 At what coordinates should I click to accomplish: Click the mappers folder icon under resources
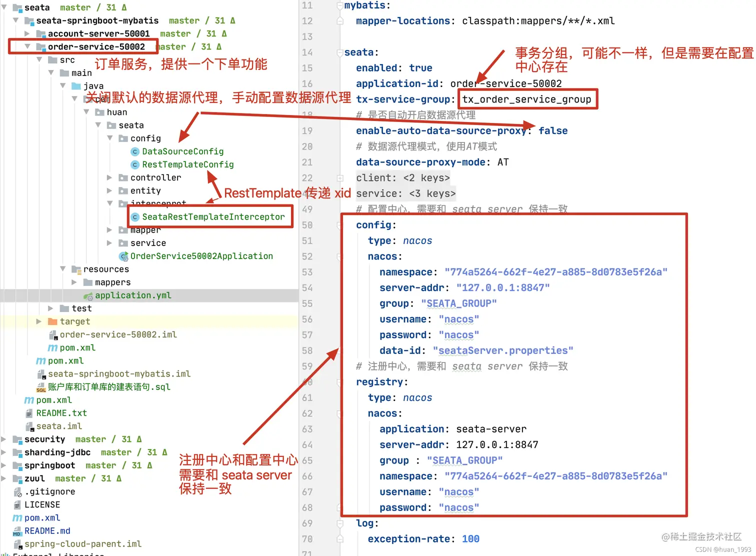88,282
